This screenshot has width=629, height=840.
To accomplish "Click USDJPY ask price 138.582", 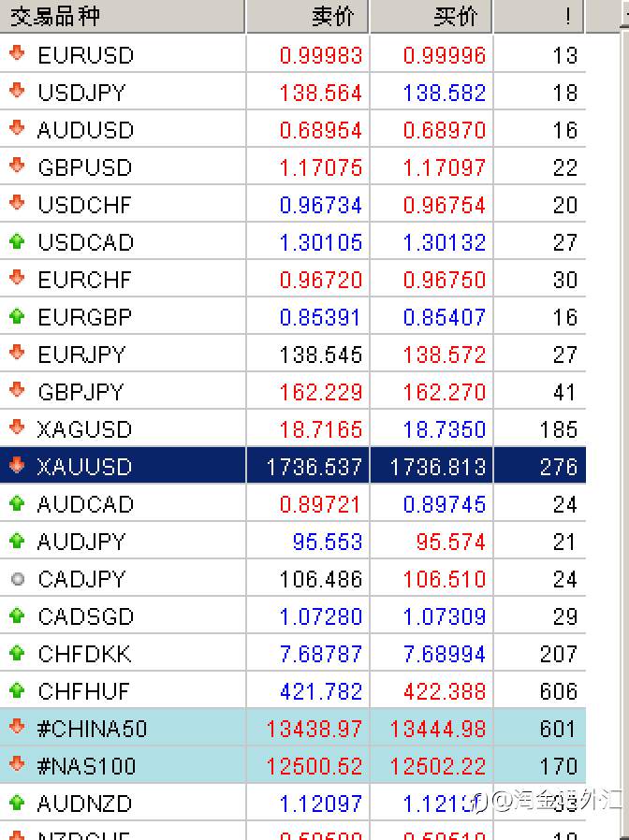I will point(444,94).
